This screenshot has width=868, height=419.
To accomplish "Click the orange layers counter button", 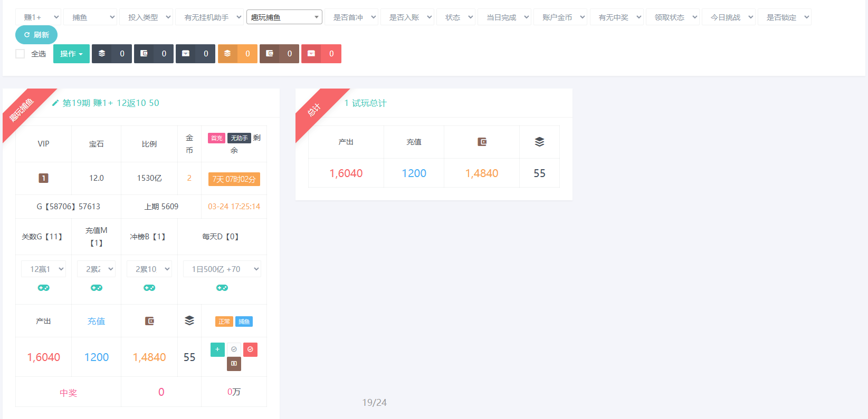I will [x=237, y=54].
